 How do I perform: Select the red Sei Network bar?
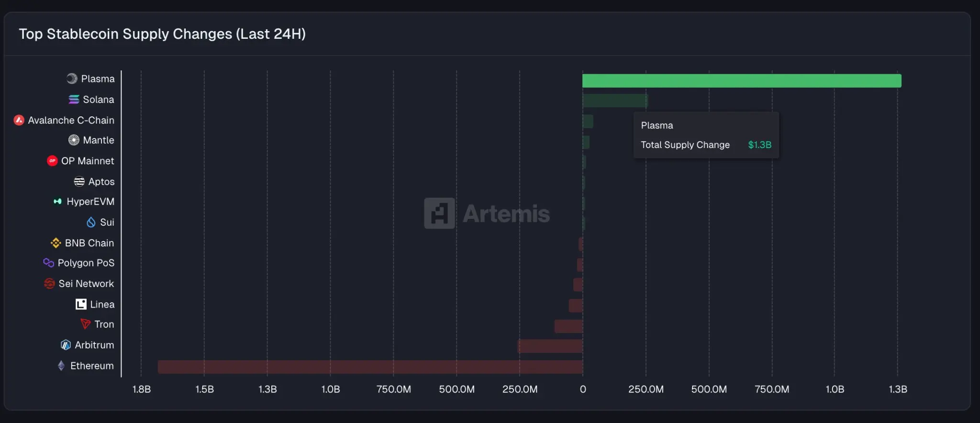pyautogui.click(x=578, y=285)
